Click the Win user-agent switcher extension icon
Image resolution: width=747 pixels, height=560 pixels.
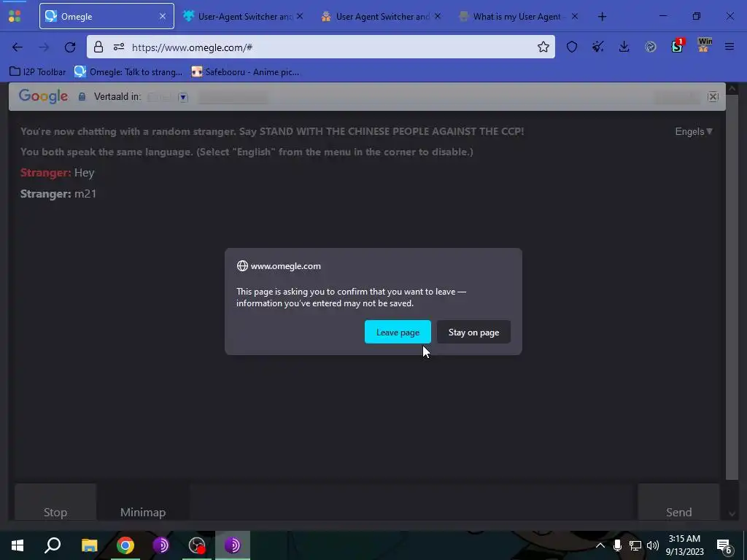click(x=704, y=44)
